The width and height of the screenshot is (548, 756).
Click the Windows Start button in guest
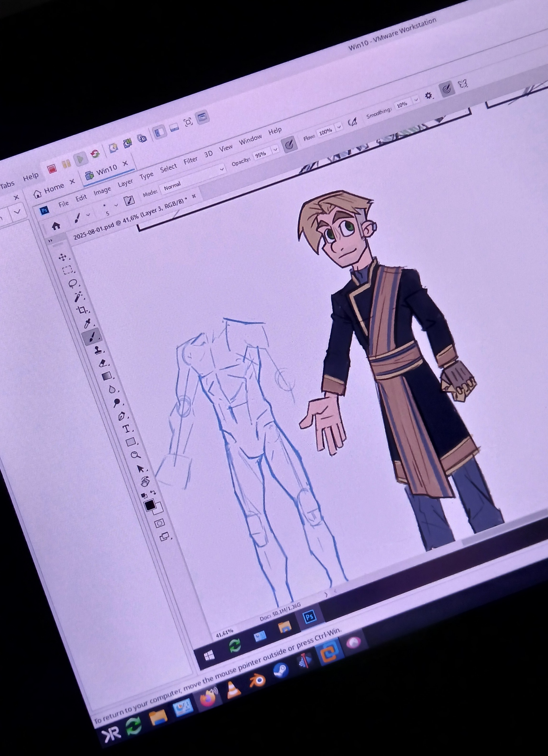tap(210, 656)
